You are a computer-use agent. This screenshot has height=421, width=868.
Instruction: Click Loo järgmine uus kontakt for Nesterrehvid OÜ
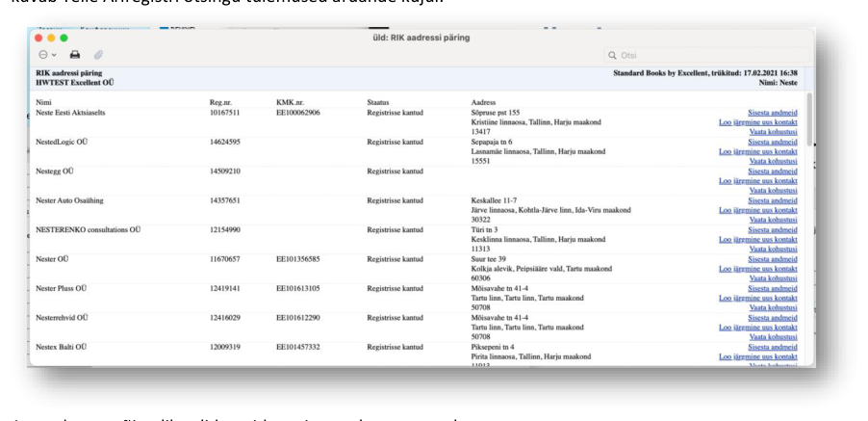tap(758, 328)
